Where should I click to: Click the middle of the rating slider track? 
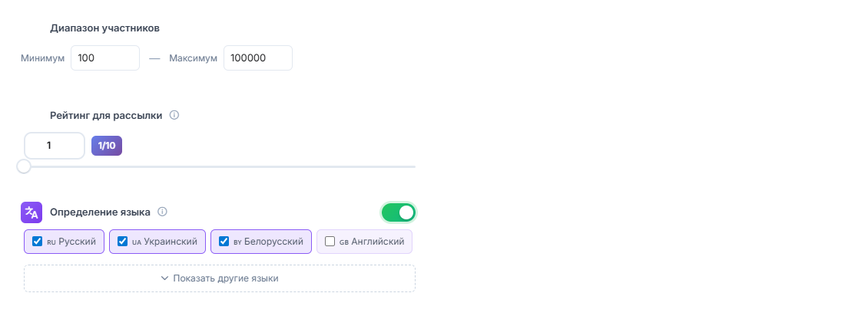point(220,166)
